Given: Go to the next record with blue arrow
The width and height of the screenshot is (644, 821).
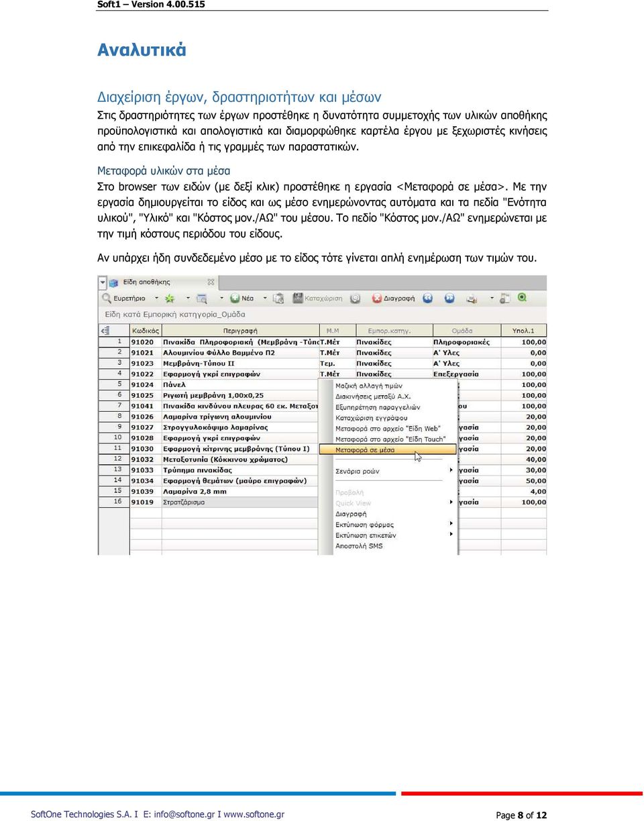Looking at the screenshot, I should coord(449,298).
